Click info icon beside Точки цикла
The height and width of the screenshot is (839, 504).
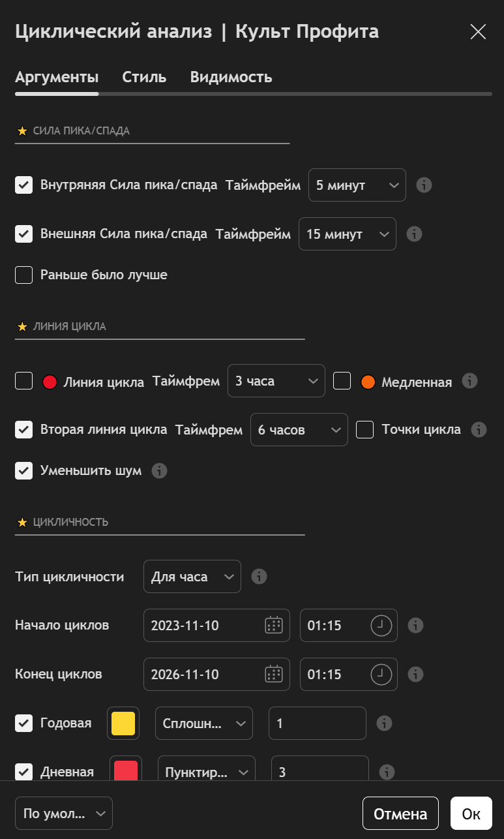click(479, 429)
